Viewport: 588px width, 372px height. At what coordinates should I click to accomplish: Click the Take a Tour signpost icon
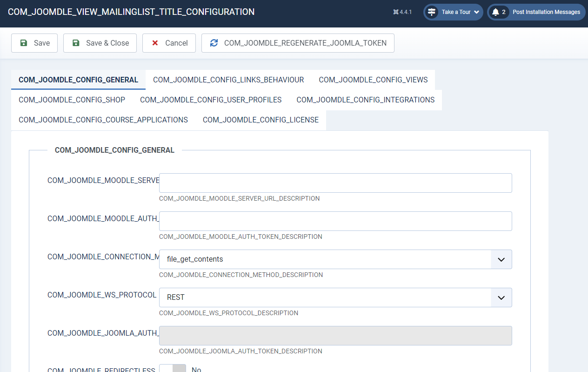(432, 12)
